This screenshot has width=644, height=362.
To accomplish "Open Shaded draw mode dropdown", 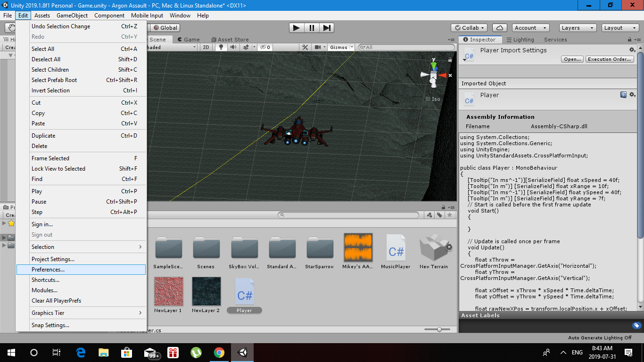I will pyautogui.click(x=172, y=47).
